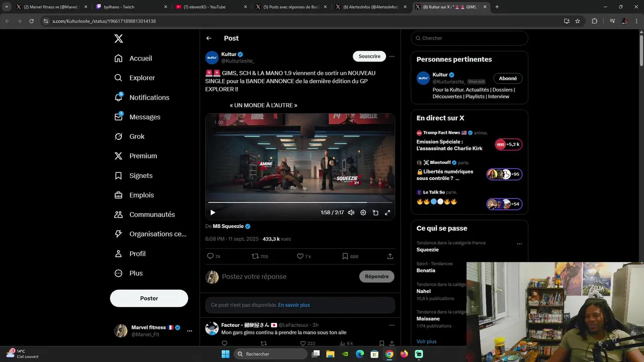The image size is (644, 362).
Task: Click the Chercher search field
Action: pos(469,38)
